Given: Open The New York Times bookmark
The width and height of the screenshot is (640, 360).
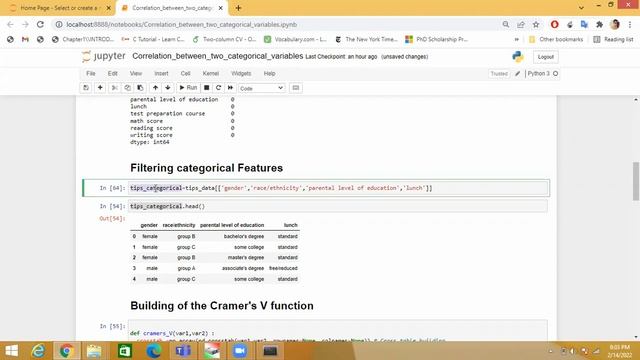Looking at the screenshot, I should (x=366, y=39).
